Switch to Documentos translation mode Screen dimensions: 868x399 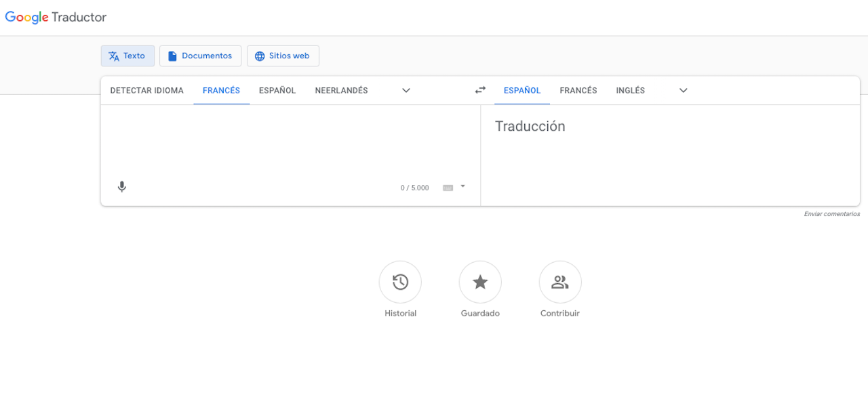(200, 56)
